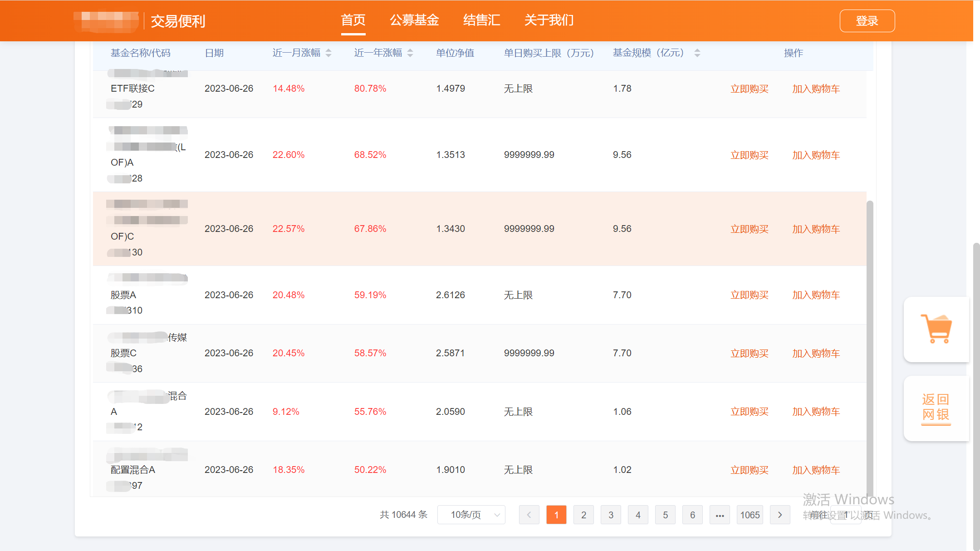Click the 登录 login button
Screen dimensions: 980x551
867,21
